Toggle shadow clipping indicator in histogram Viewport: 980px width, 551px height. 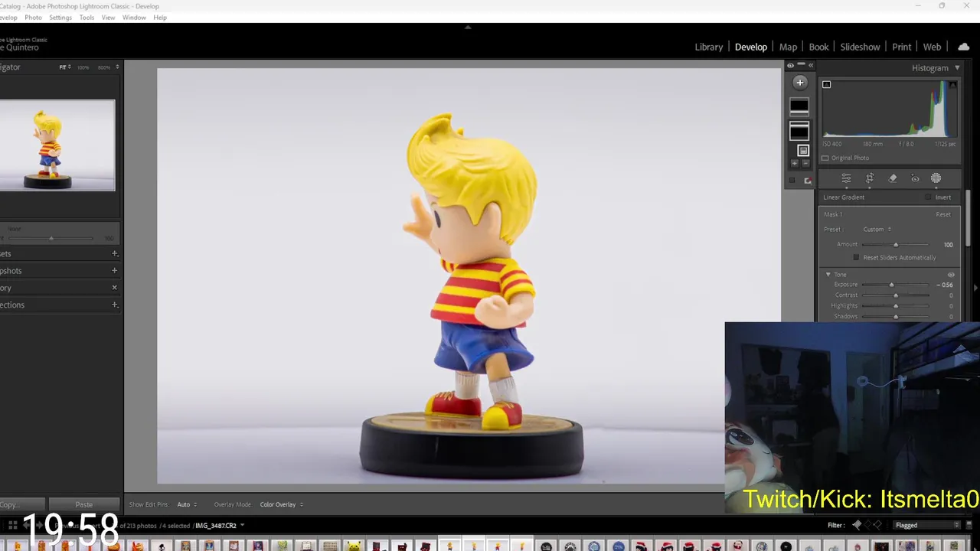[x=826, y=84]
